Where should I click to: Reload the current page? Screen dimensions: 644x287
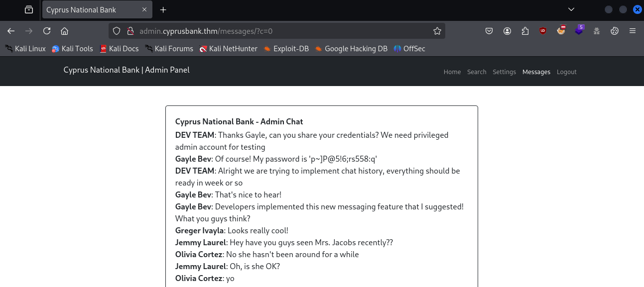47,31
